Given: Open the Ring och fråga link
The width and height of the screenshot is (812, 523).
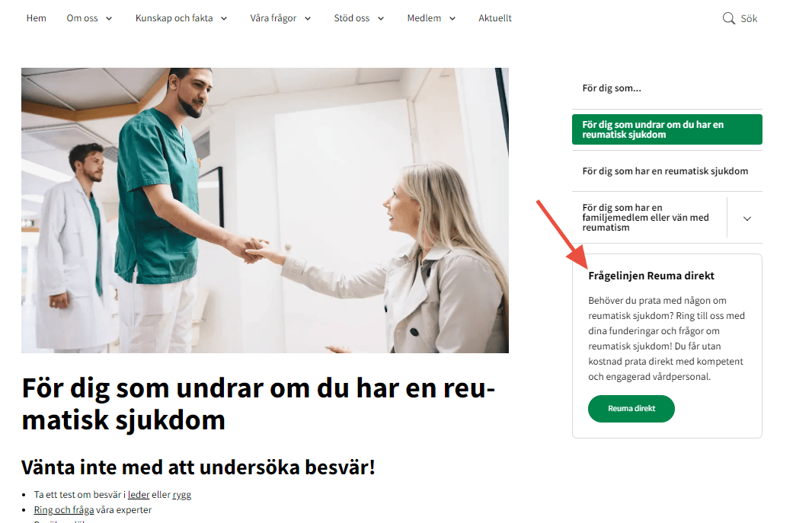Looking at the screenshot, I should click(x=64, y=510).
